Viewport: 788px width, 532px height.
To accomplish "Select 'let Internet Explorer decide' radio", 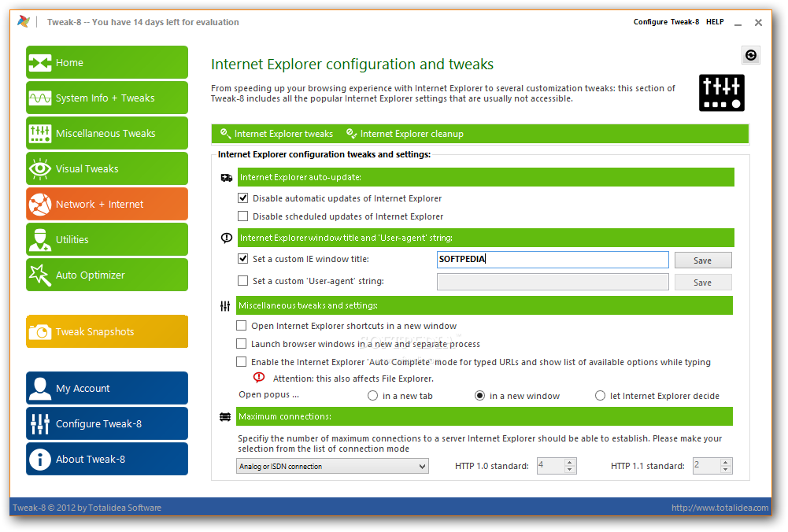I will [x=600, y=396].
